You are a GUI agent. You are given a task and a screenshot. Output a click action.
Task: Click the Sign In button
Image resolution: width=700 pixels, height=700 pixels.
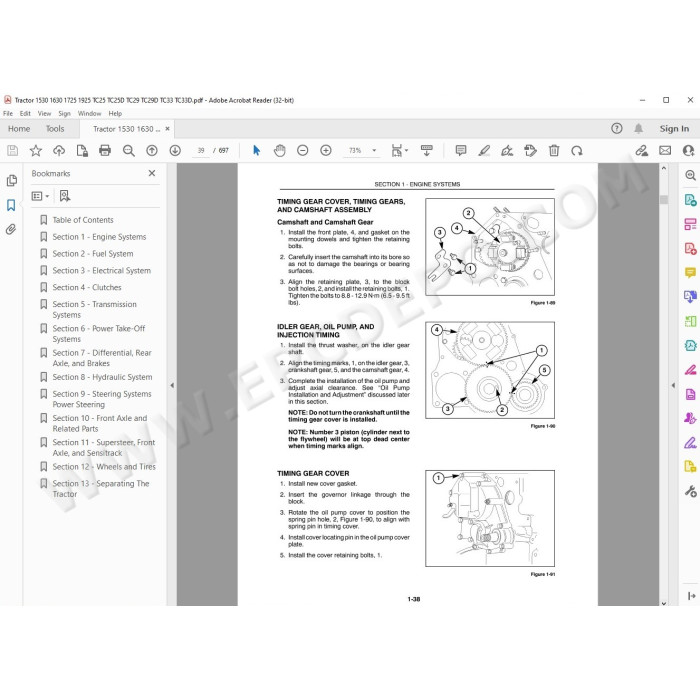tap(674, 129)
